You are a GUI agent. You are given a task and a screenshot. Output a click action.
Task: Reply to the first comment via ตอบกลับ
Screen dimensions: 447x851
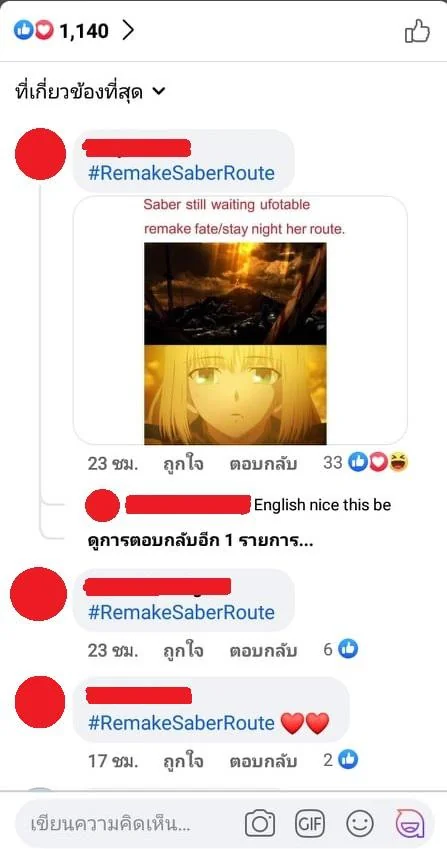click(263, 464)
